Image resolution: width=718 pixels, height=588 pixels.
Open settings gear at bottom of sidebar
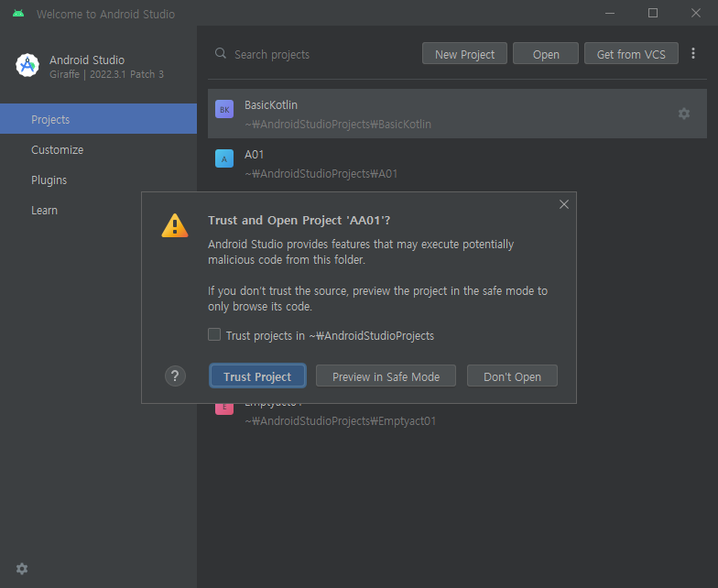pos(22,569)
